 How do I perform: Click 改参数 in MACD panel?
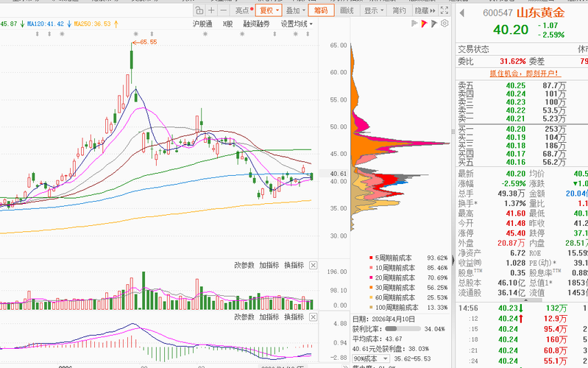tap(244, 317)
